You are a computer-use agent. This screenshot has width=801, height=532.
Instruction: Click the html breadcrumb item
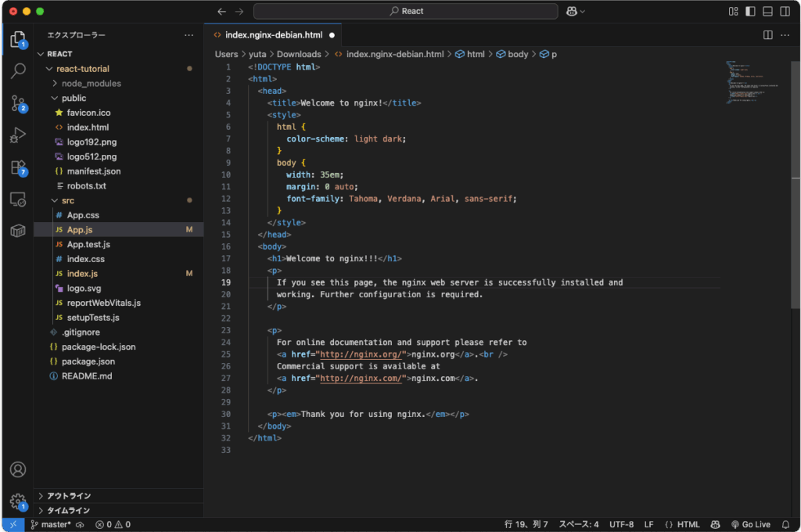coord(470,54)
